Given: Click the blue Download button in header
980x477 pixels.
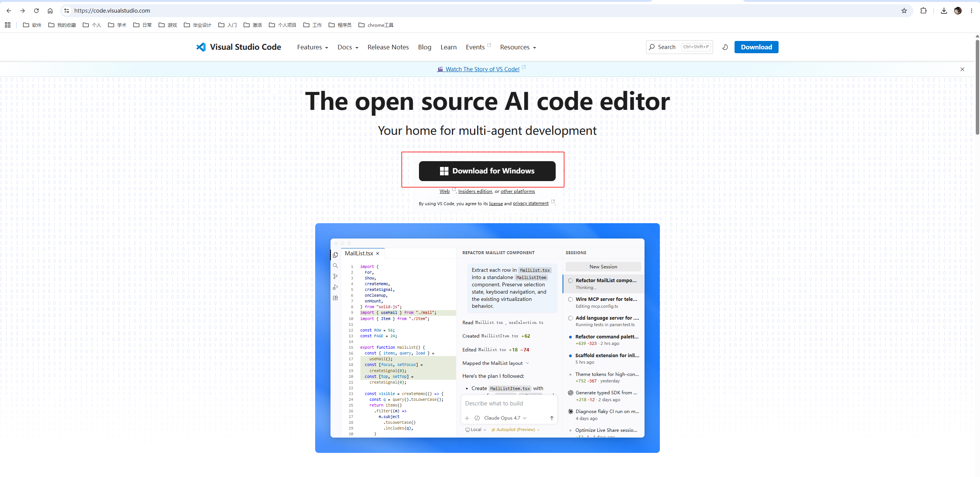Looking at the screenshot, I should pos(756,47).
